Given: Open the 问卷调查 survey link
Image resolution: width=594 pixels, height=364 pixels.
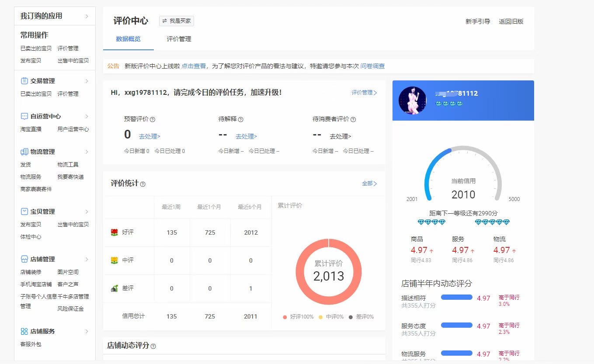Looking at the screenshot, I should [x=372, y=66].
